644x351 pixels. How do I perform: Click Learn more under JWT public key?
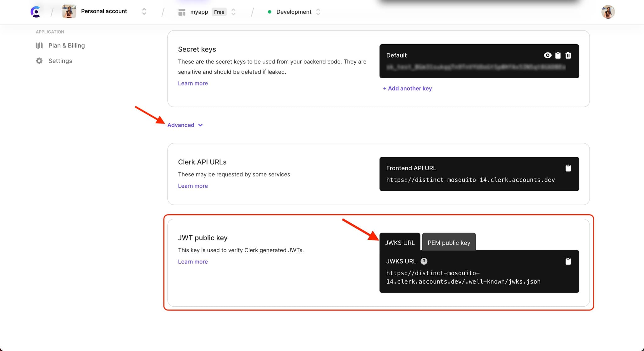tap(192, 261)
